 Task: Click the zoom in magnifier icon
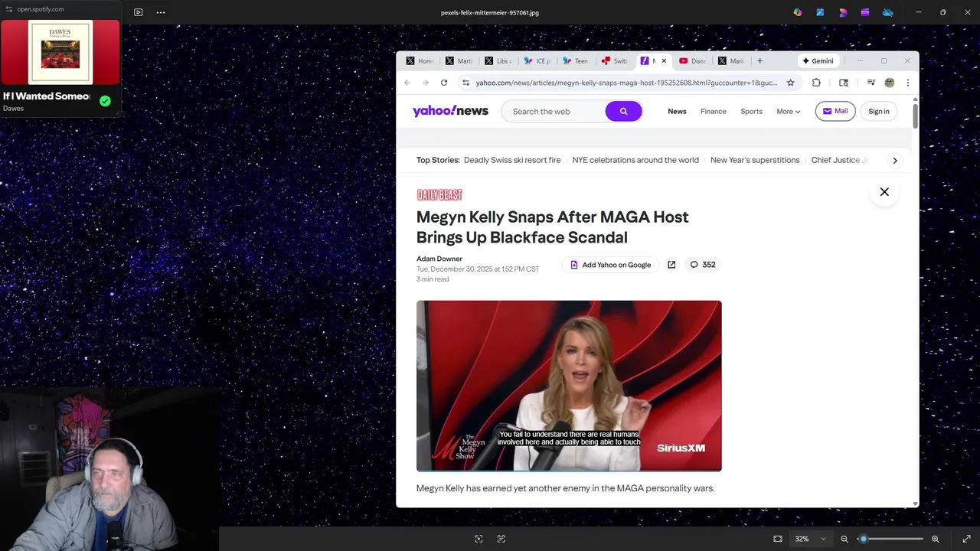(x=935, y=539)
